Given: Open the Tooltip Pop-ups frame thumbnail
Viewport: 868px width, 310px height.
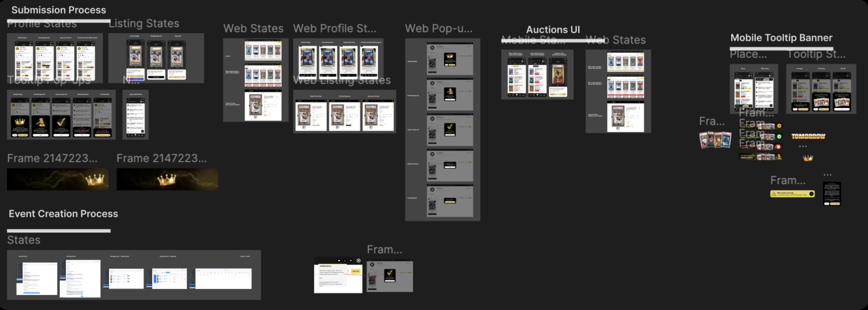Looking at the screenshot, I should [x=61, y=114].
